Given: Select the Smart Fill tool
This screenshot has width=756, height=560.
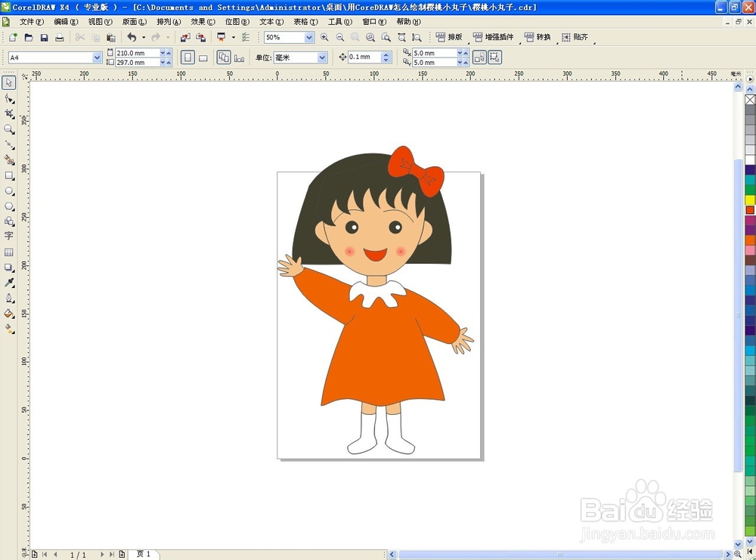Looking at the screenshot, I should [x=8, y=159].
